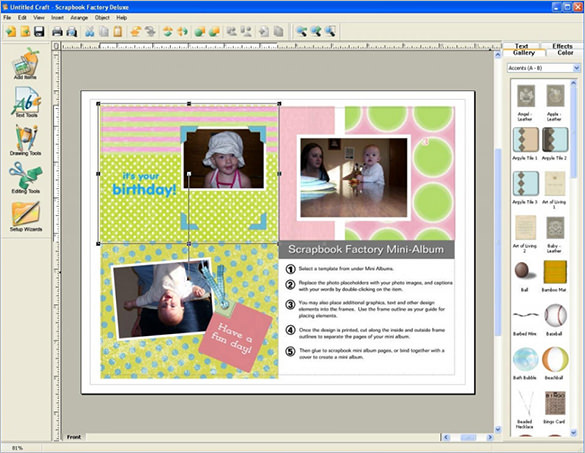Click the 81% zoom status value
585x453 pixels.
(x=17, y=448)
